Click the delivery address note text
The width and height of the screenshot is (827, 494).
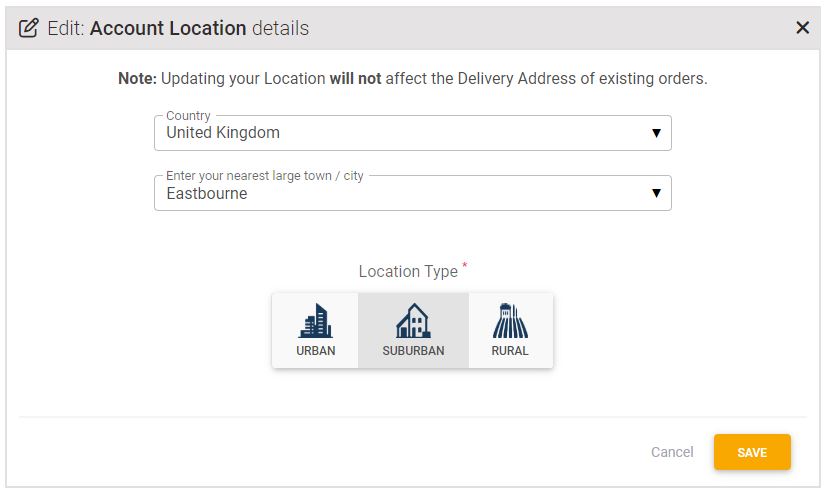click(412, 79)
